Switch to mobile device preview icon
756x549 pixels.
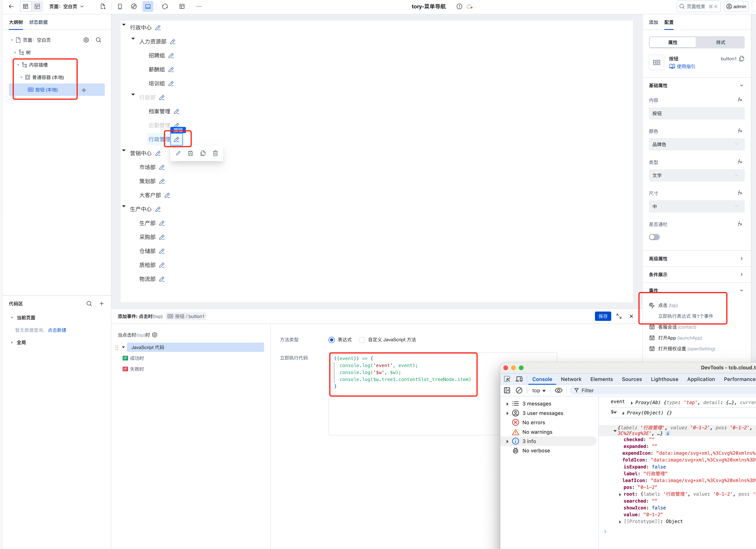coord(120,6)
